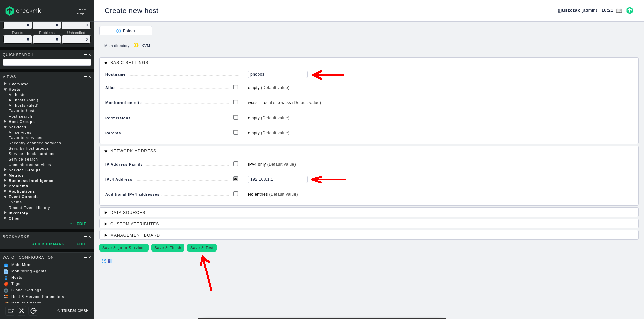Click the Folder button

click(x=126, y=31)
